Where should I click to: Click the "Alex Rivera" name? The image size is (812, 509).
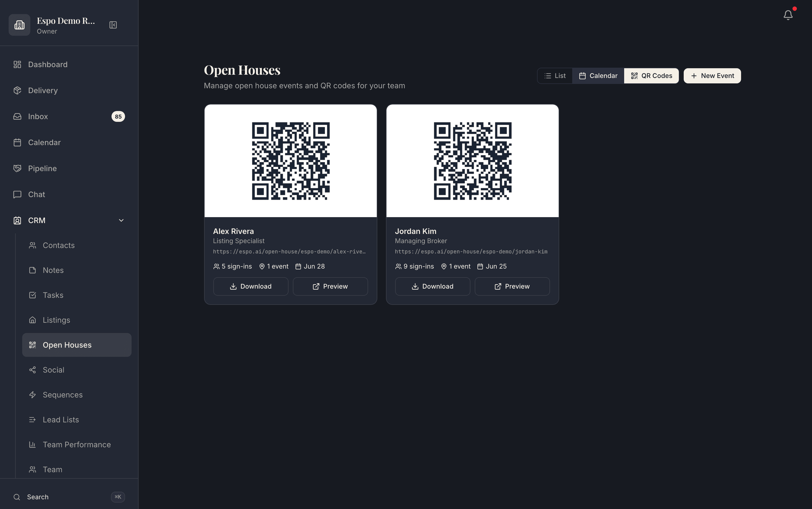(234, 231)
